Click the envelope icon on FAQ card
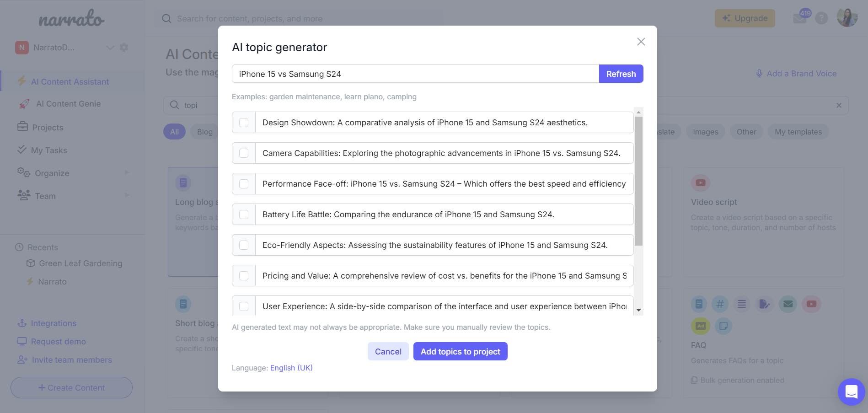868x413 pixels. (788, 304)
